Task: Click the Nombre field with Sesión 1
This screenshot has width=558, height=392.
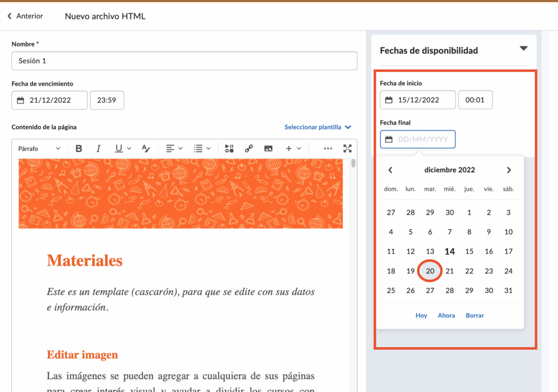Action: pyautogui.click(x=184, y=61)
